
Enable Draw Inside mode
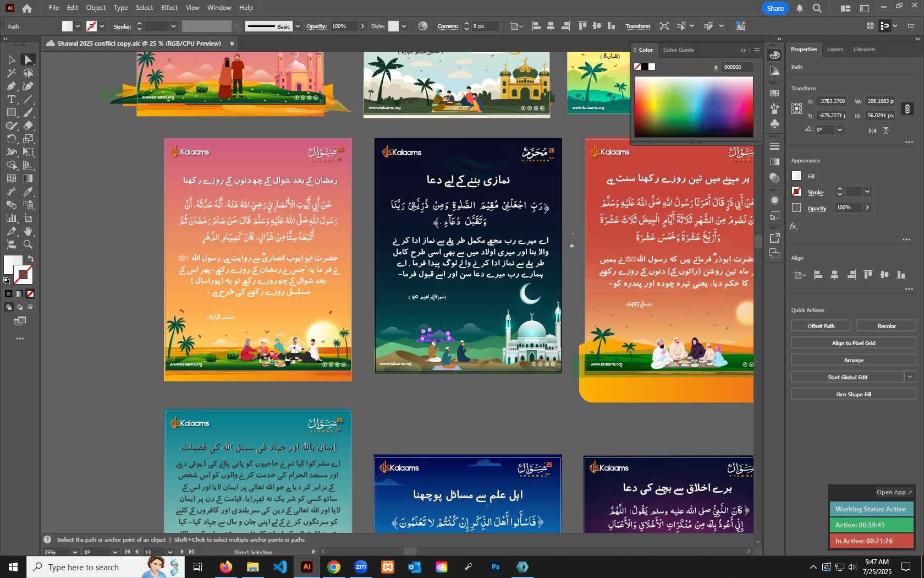30,307
